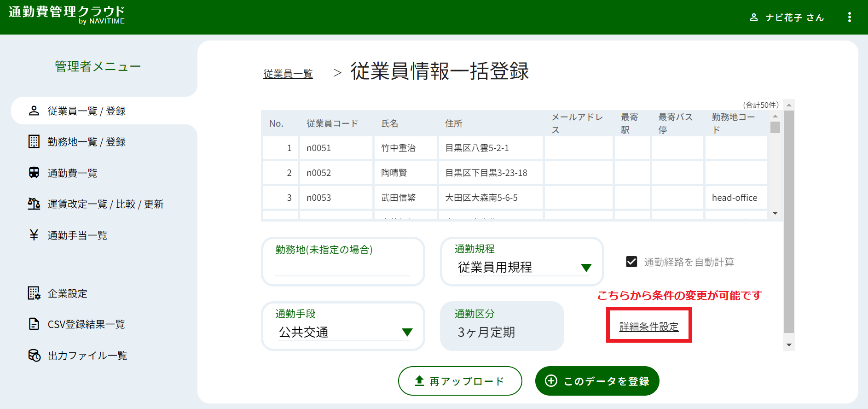Uncheck 通勤経路を自動計算 checkbox

(x=632, y=262)
